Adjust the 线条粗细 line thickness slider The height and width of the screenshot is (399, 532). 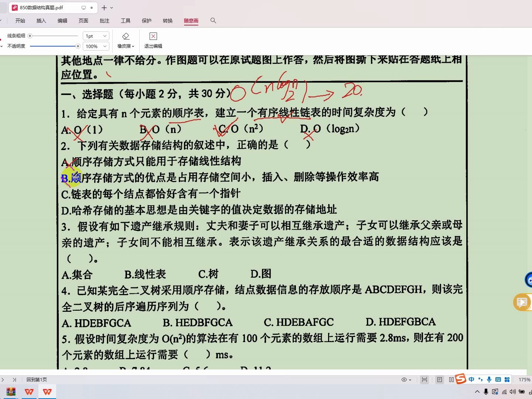pos(54,36)
